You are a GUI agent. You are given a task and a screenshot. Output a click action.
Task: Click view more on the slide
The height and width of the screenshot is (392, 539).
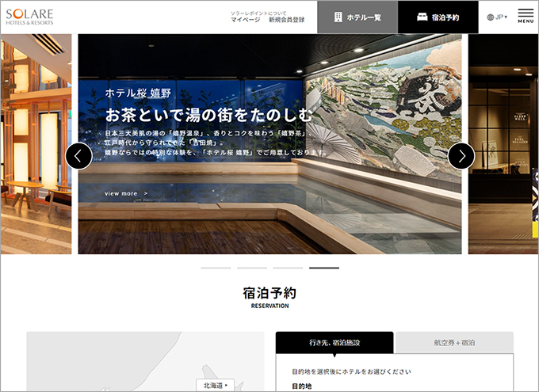click(126, 193)
